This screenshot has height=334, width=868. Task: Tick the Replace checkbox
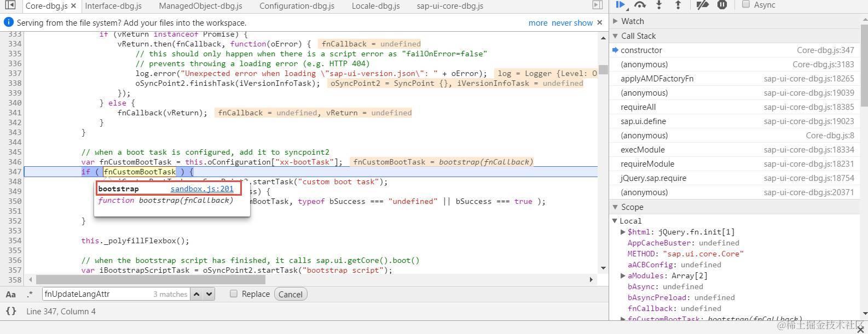[x=234, y=294]
